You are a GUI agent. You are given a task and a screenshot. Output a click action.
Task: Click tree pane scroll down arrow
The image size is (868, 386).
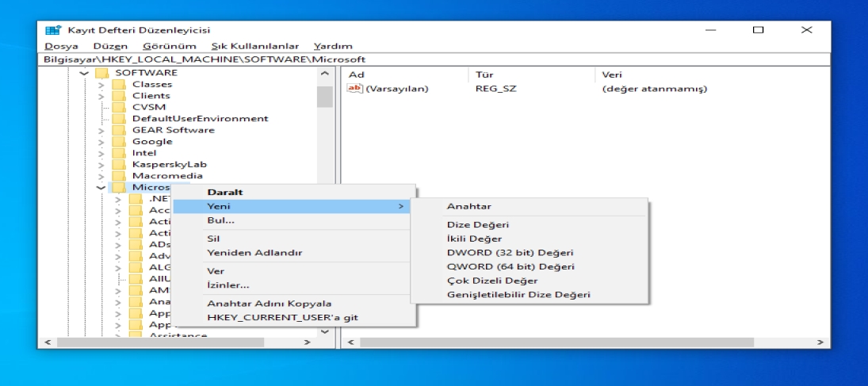click(325, 331)
